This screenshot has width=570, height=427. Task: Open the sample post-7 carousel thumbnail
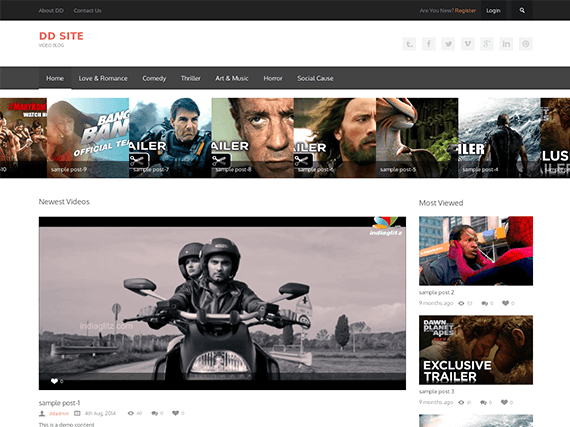(170, 138)
